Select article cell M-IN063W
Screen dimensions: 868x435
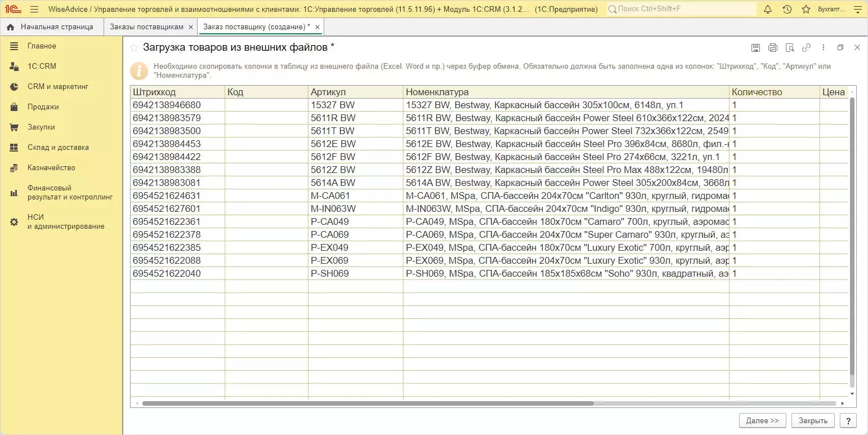click(356, 208)
